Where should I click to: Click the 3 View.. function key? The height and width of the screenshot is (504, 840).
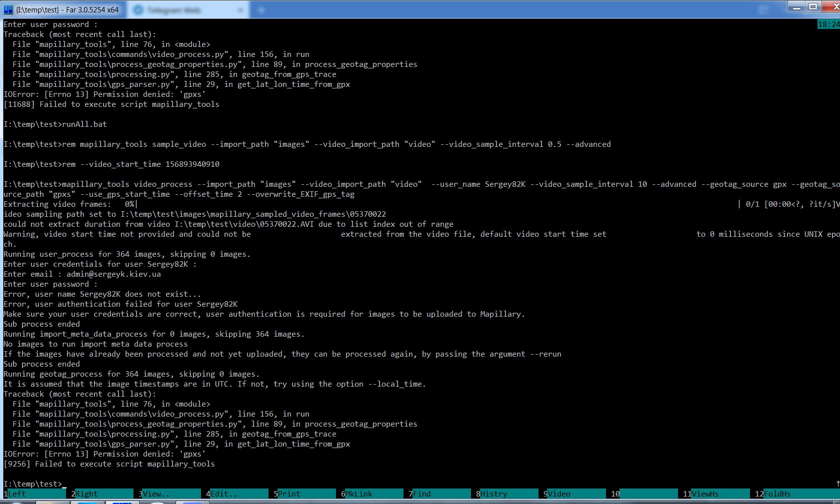pos(169,494)
